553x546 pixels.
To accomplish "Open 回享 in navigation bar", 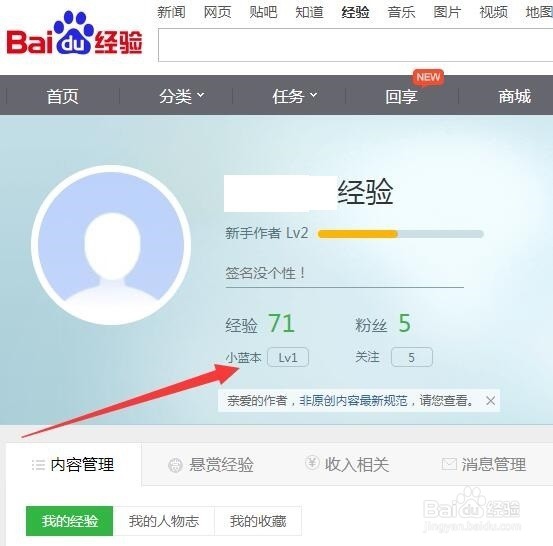I will [401, 96].
